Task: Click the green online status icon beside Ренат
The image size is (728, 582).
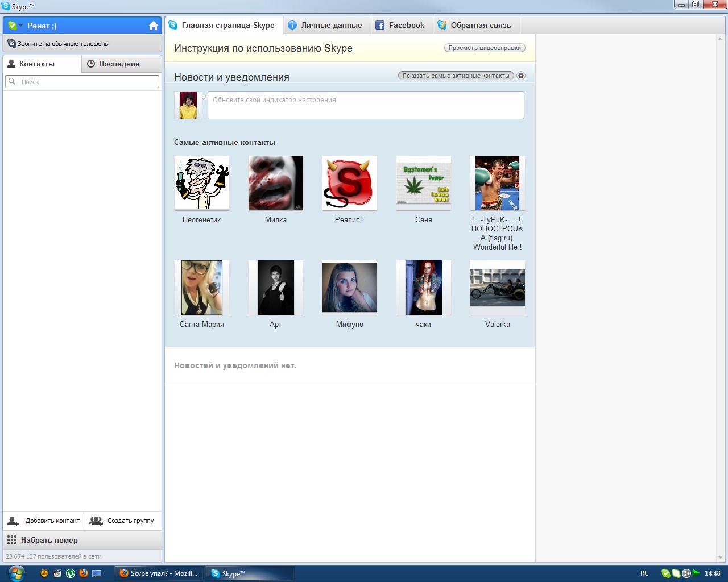Action: 12,26
